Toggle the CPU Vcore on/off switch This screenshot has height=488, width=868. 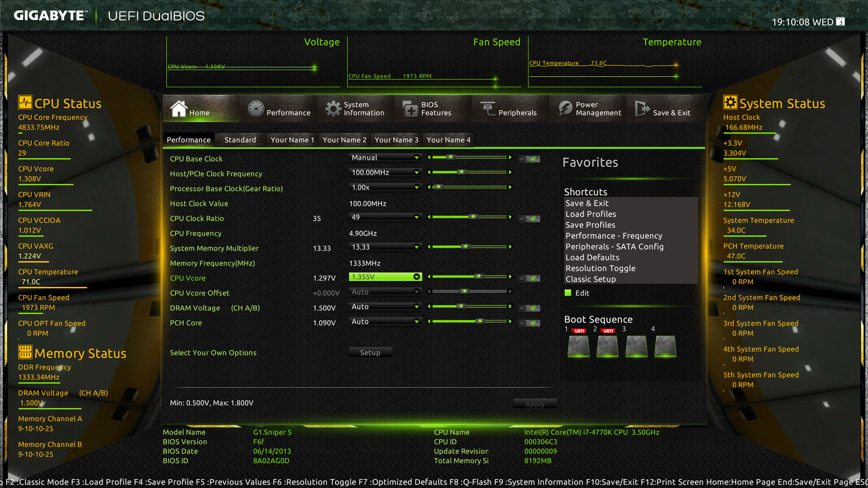point(529,278)
